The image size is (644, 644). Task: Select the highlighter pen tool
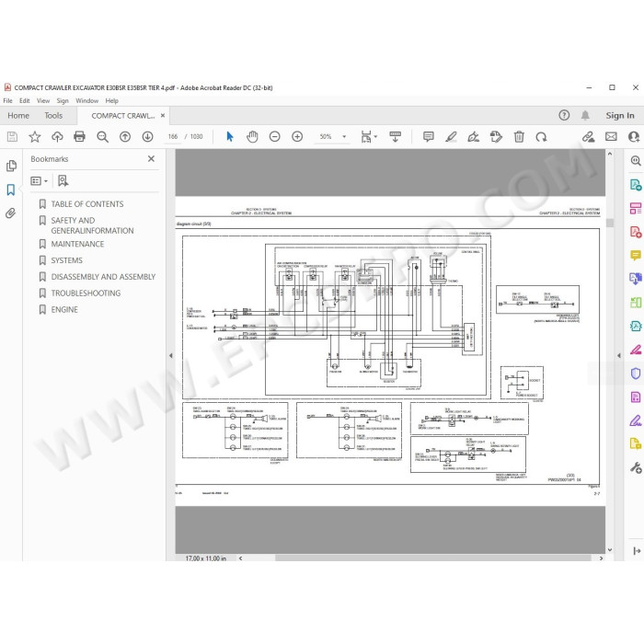click(x=451, y=136)
